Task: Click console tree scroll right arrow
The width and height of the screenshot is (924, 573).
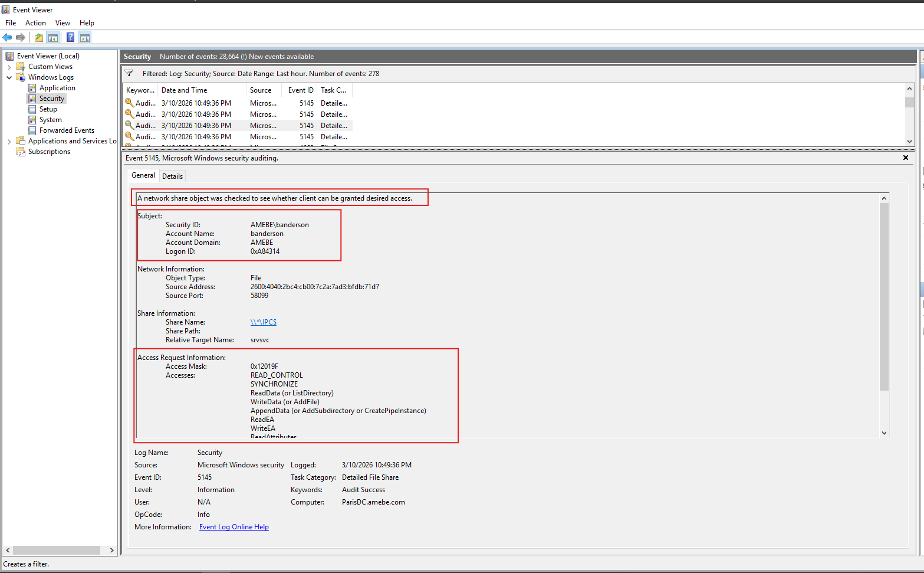Action: point(111,550)
